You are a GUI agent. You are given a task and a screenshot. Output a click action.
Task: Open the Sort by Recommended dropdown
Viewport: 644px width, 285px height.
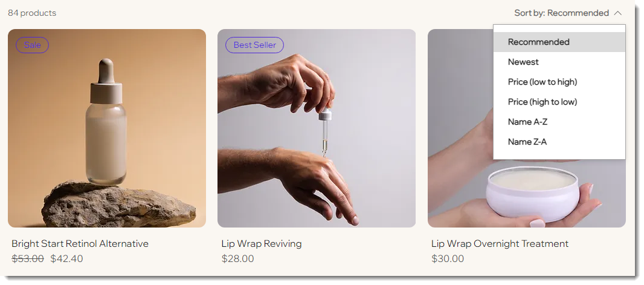pyautogui.click(x=568, y=13)
